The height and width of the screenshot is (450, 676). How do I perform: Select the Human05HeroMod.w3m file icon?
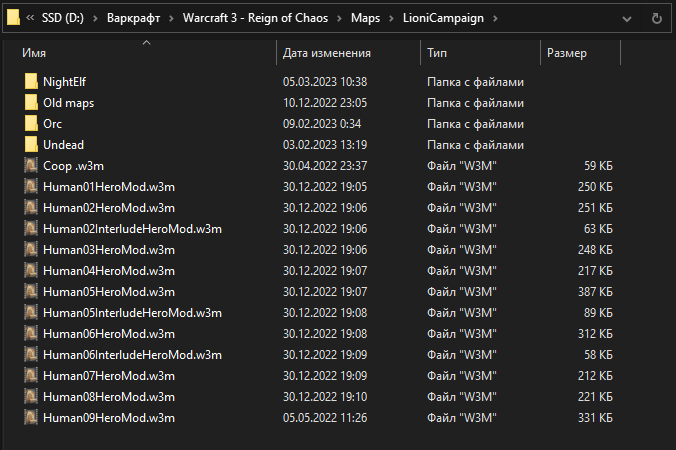(31, 292)
